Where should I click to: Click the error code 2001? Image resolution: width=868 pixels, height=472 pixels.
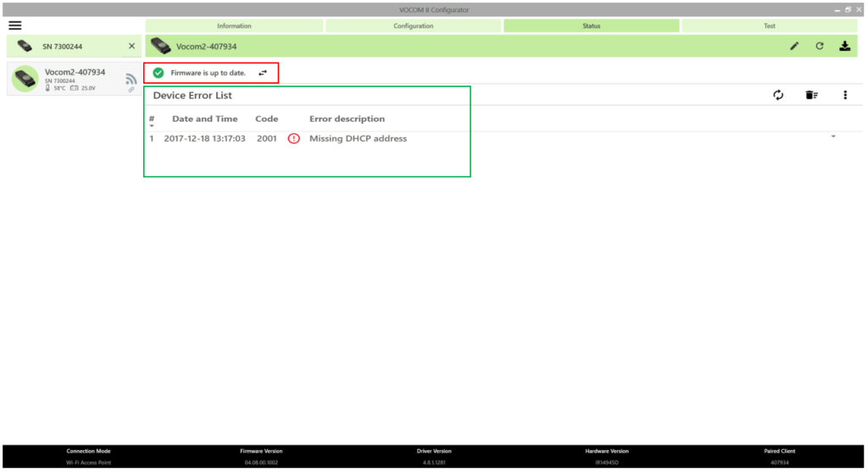267,139
